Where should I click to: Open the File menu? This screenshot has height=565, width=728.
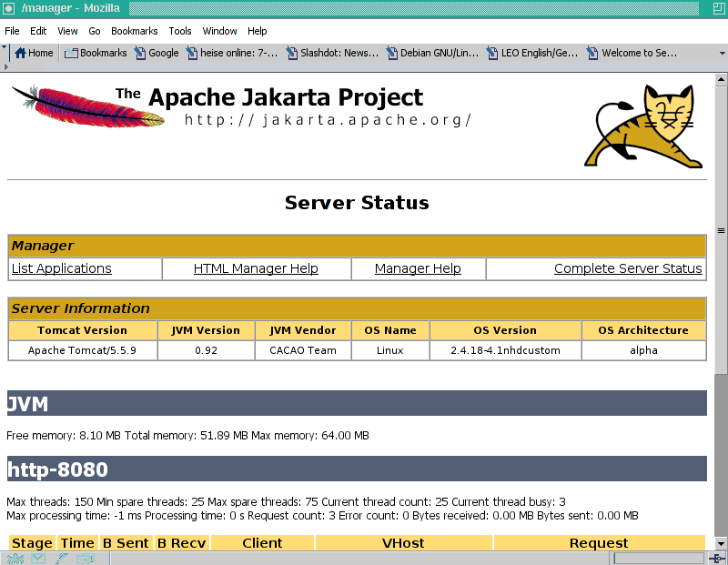coord(12,31)
